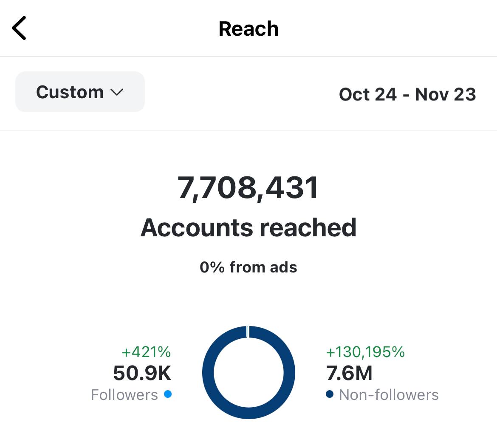
Task: Click the empty center of the donut chart
Action: [248, 373]
